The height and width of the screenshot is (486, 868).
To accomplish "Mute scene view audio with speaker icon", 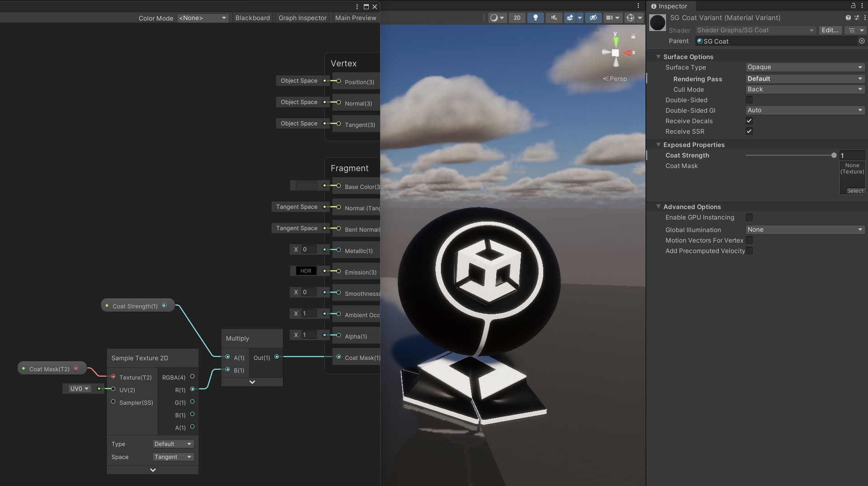I will pyautogui.click(x=554, y=18).
